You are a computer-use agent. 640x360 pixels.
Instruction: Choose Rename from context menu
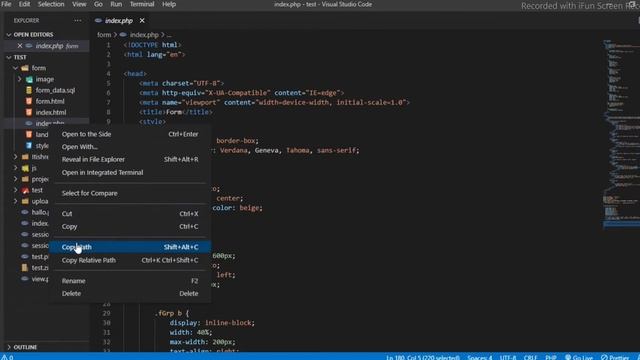(130, 280)
